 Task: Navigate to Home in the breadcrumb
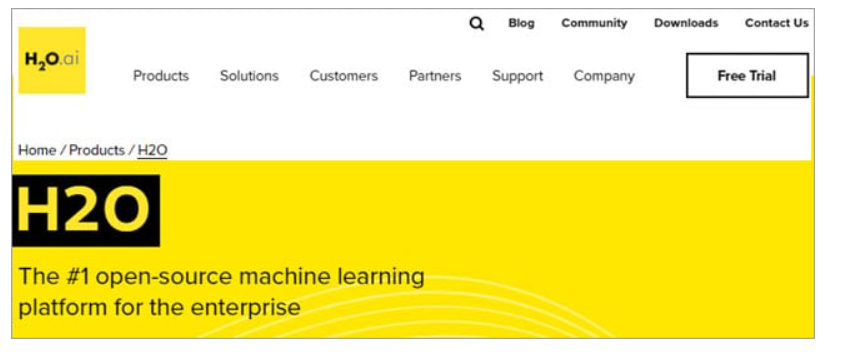pos(37,150)
